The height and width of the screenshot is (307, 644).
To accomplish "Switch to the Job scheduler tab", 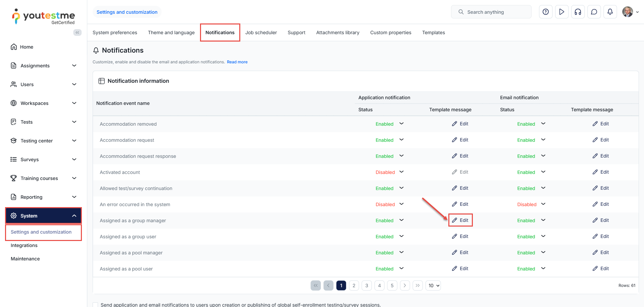I will click(x=261, y=33).
